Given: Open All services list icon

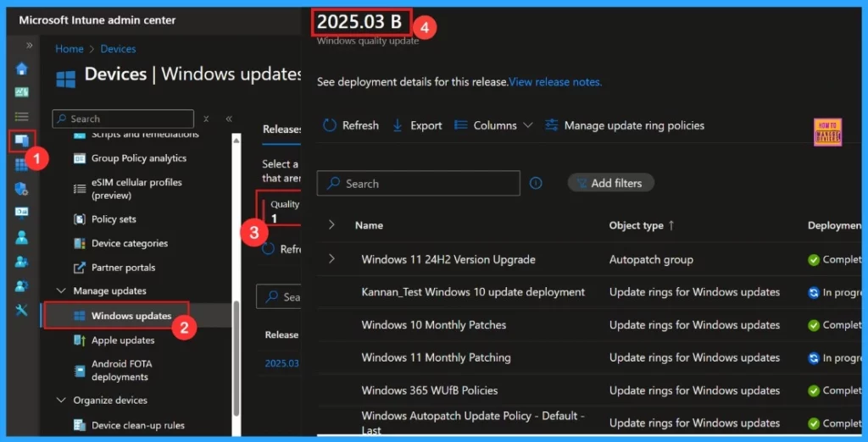Looking at the screenshot, I should coord(21,116).
